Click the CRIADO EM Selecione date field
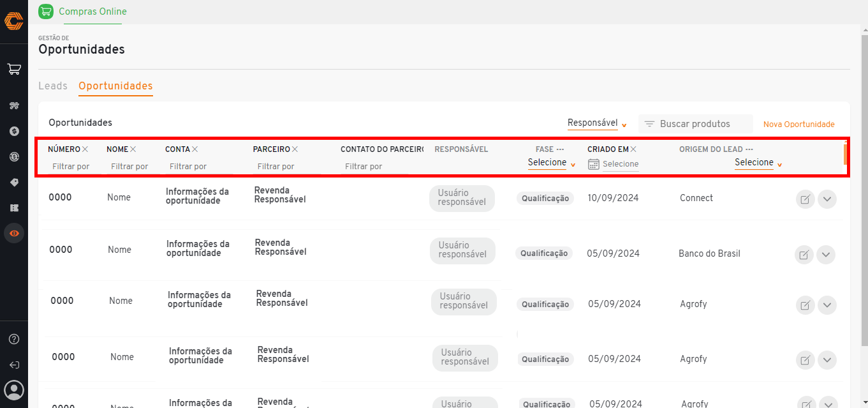The height and width of the screenshot is (408, 868). click(621, 164)
